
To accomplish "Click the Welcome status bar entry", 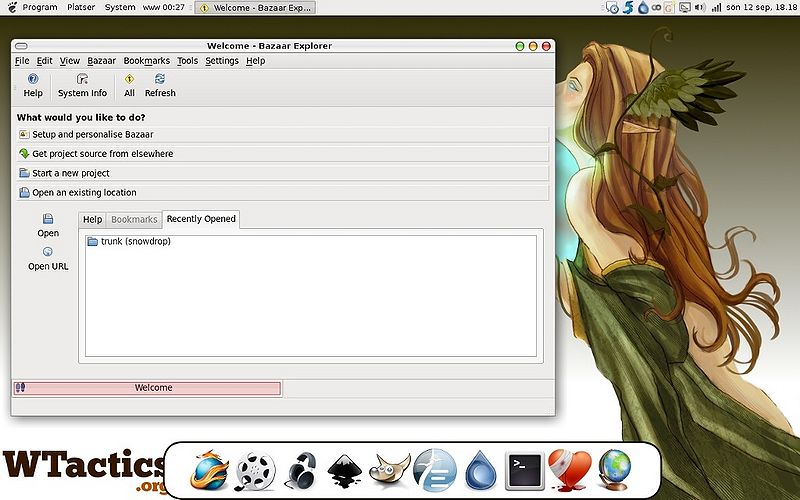I will [147, 388].
